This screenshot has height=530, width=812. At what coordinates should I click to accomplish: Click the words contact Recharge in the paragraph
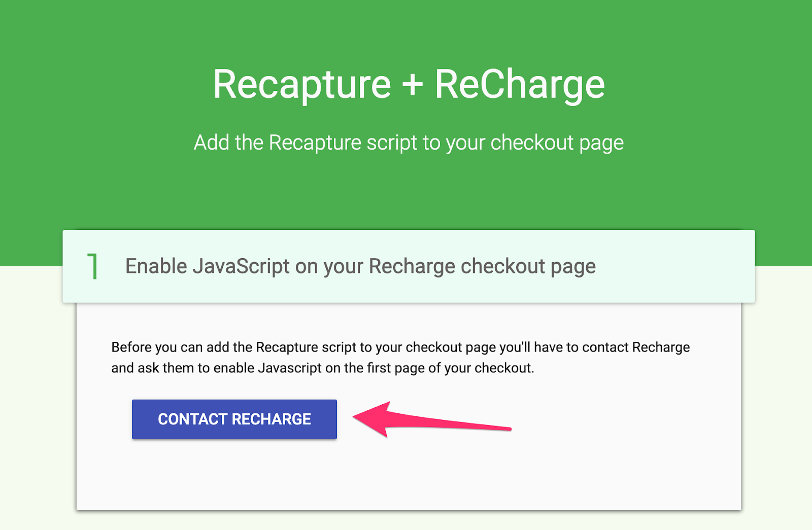point(636,347)
